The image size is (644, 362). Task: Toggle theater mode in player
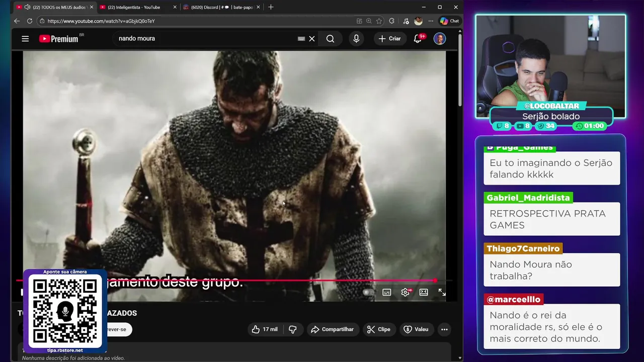pyautogui.click(x=424, y=292)
